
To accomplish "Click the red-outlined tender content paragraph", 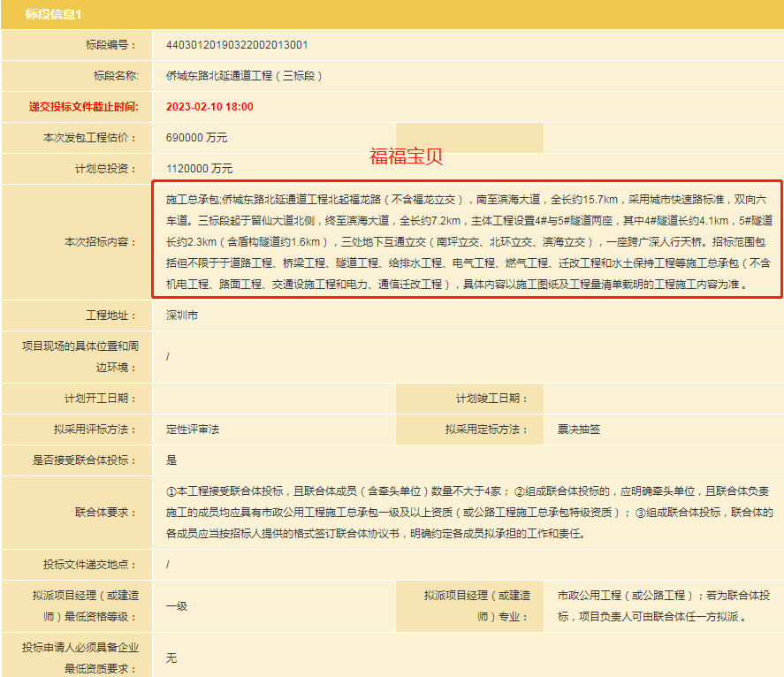I will click(465, 241).
